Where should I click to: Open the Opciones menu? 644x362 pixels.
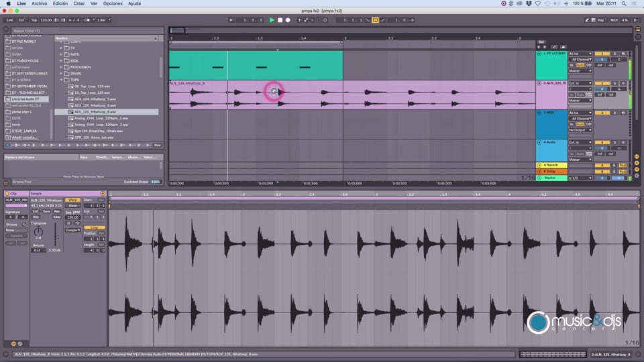[113, 3]
